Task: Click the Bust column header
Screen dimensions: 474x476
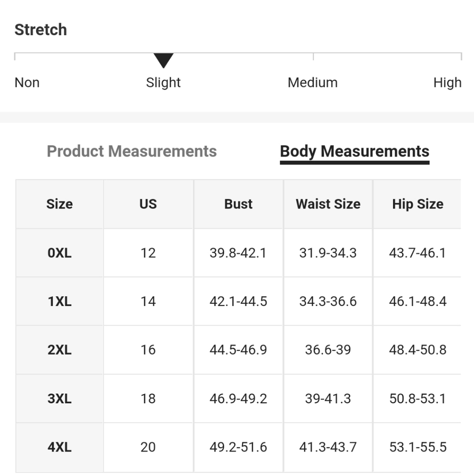Action: (x=238, y=204)
